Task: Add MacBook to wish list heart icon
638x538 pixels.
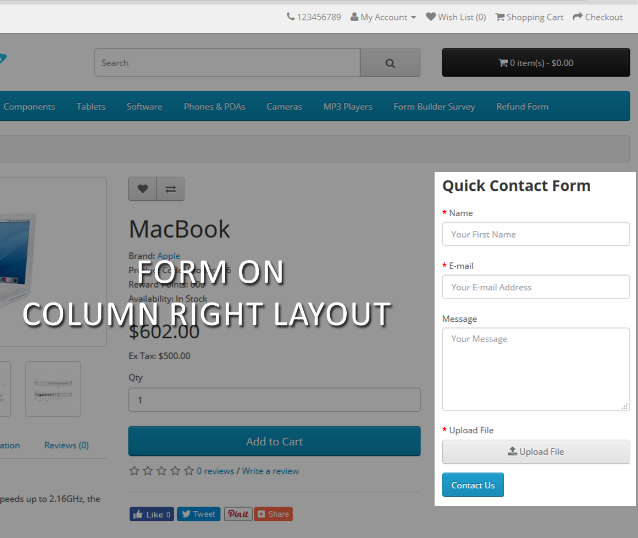Action: pyautogui.click(x=142, y=189)
